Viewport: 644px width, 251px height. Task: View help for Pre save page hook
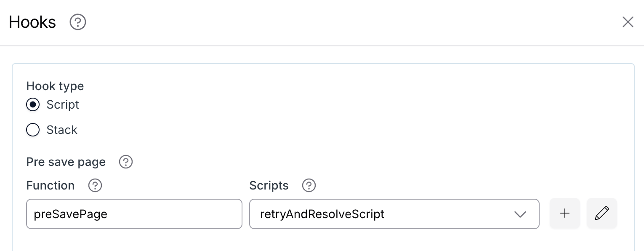[x=126, y=162]
